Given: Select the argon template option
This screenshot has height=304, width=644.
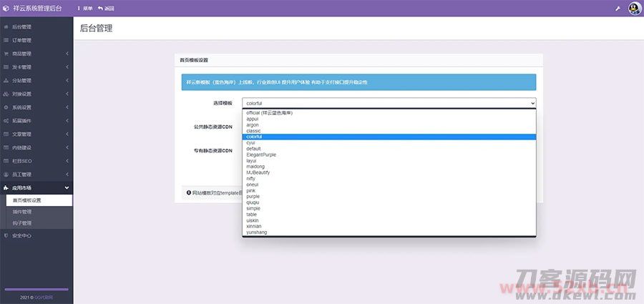Looking at the screenshot, I should coord(253,124).
